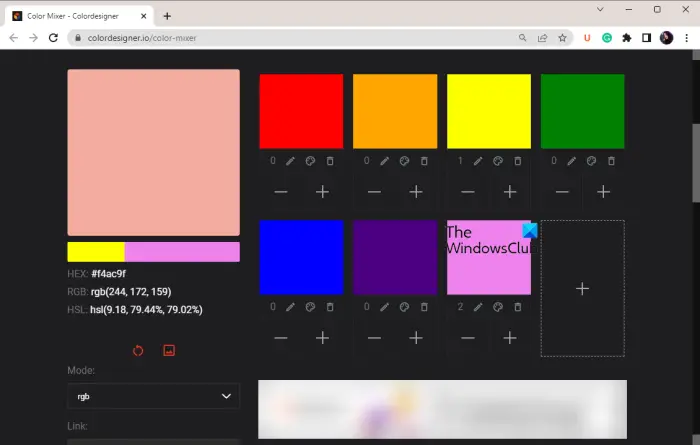Open palette picker for the orange swatch
700x445 pixels.
click(404, 161)
